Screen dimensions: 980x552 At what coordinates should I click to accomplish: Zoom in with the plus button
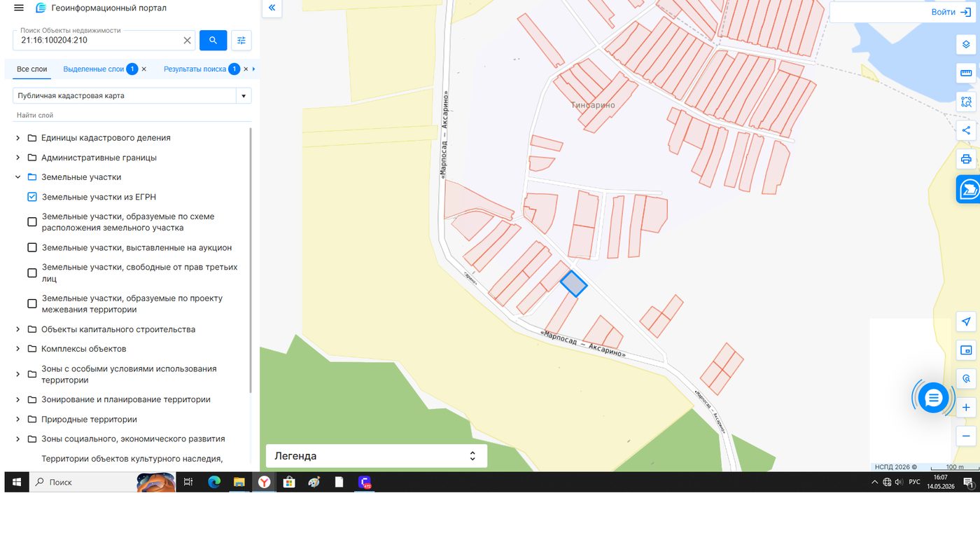click(x=966, y=407)
